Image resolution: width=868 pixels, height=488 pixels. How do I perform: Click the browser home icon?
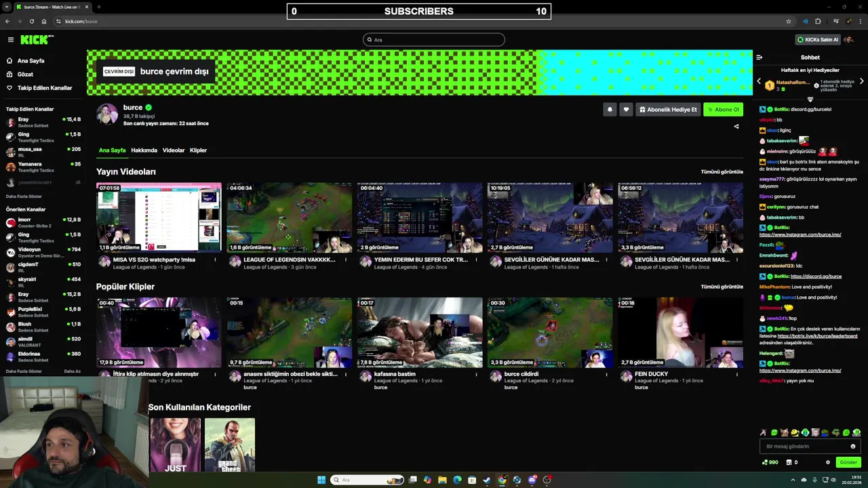43,21
